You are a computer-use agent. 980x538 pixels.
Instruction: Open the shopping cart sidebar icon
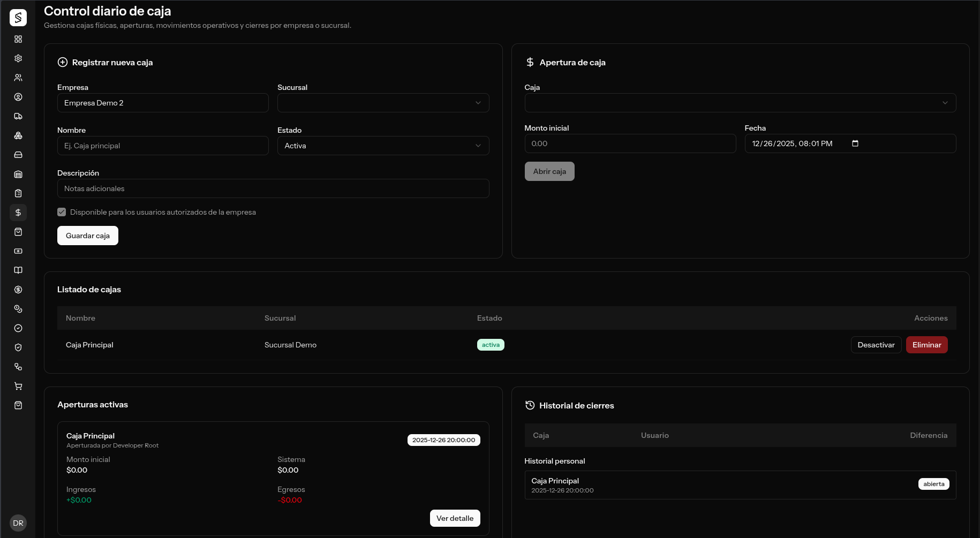[x=18, y=386]
